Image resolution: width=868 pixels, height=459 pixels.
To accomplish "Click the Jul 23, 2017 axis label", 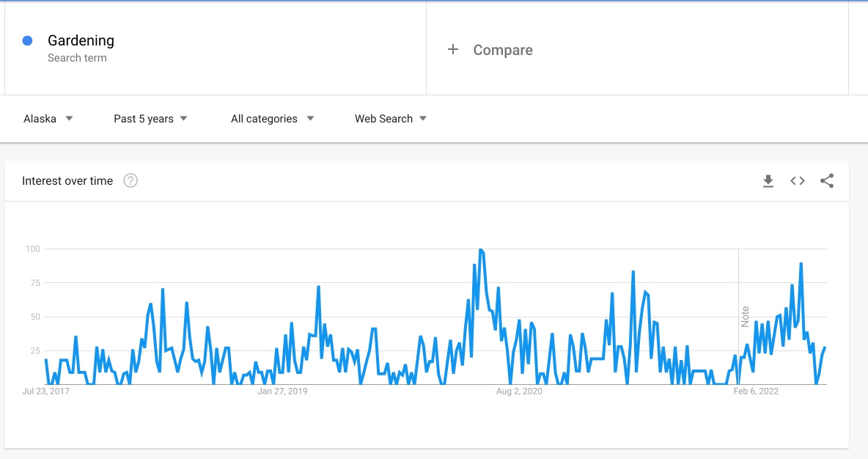I will [46, 391].
